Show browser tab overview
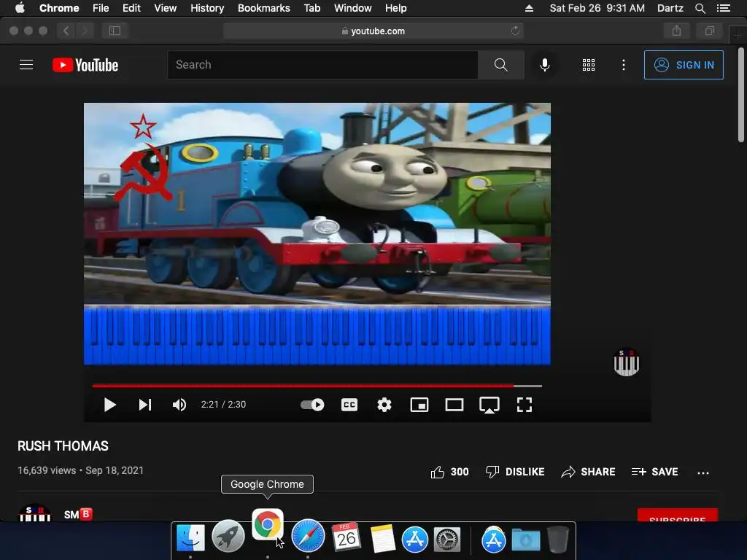Viewport: 747px width, 560px height. point(709,31)
